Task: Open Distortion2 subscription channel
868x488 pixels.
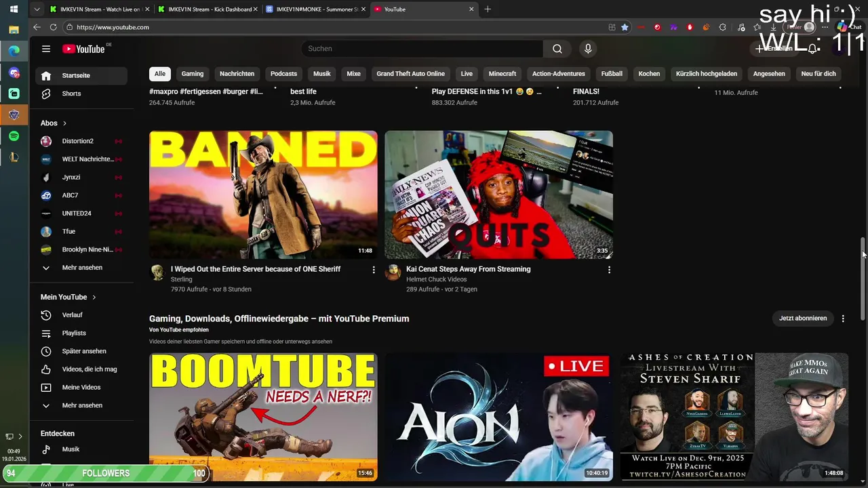Action: 81,141
